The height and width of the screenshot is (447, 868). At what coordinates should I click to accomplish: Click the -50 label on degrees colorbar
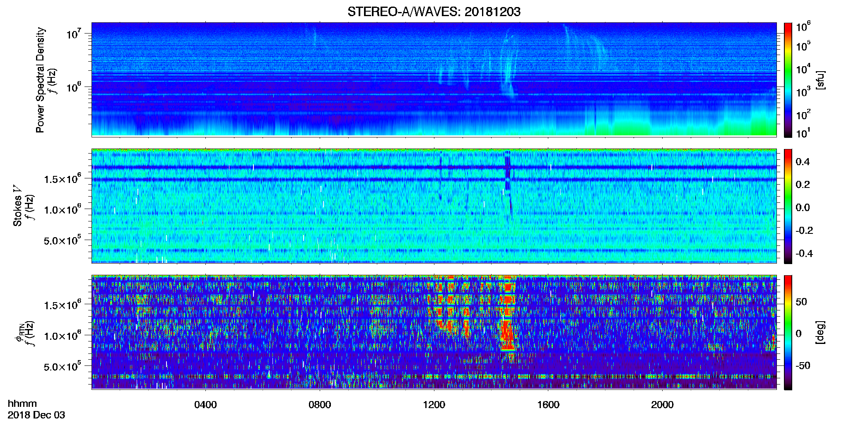pyautogui.click(x=803, y=365)
